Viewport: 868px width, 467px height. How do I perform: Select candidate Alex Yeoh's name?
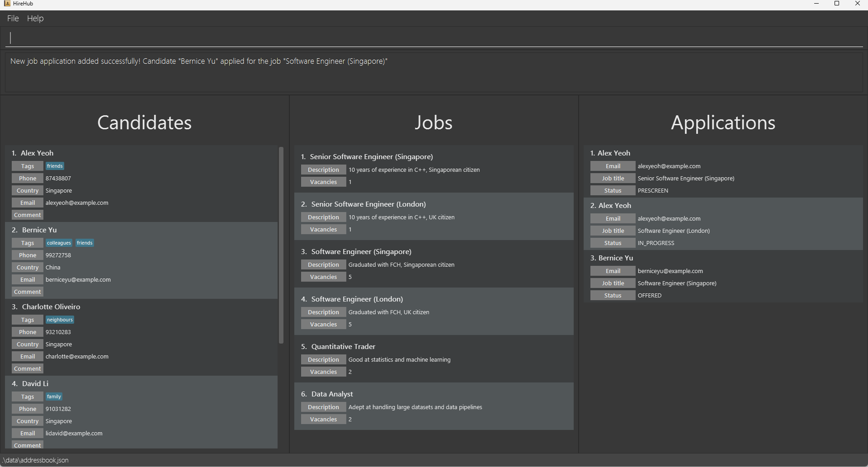37,153
